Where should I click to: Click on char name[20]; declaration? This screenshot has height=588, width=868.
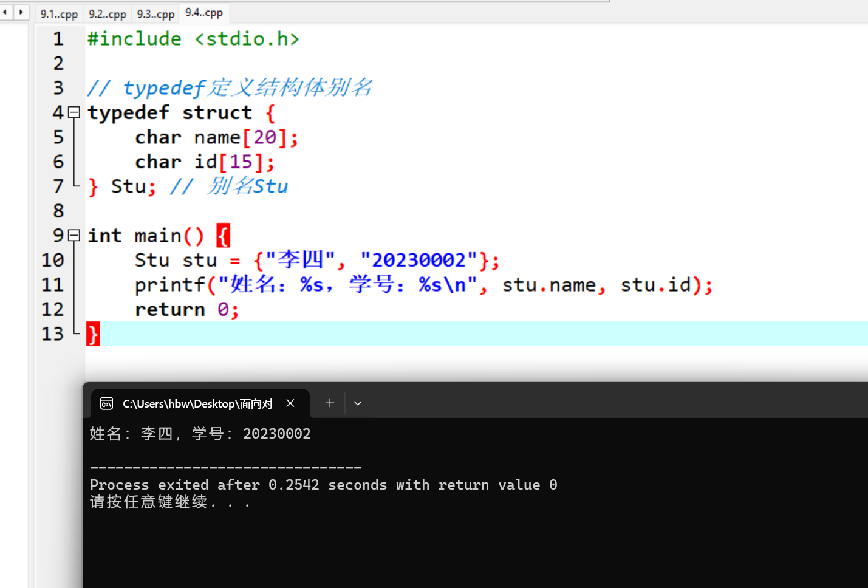(217, 137)
